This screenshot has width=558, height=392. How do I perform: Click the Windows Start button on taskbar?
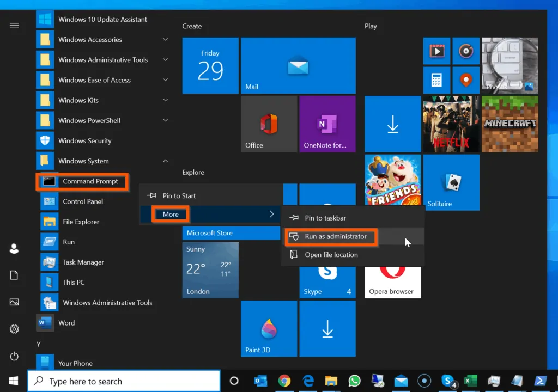14,381
